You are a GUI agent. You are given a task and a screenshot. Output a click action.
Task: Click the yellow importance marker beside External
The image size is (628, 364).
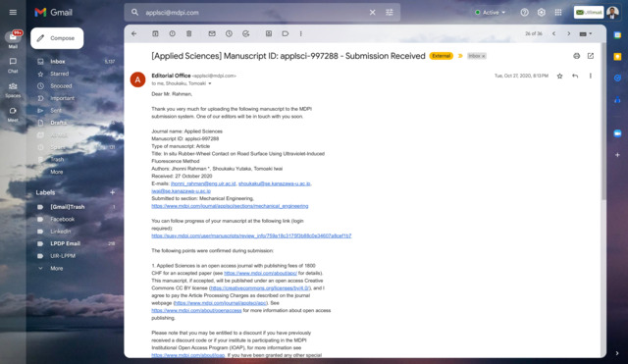tap(460, 56)
